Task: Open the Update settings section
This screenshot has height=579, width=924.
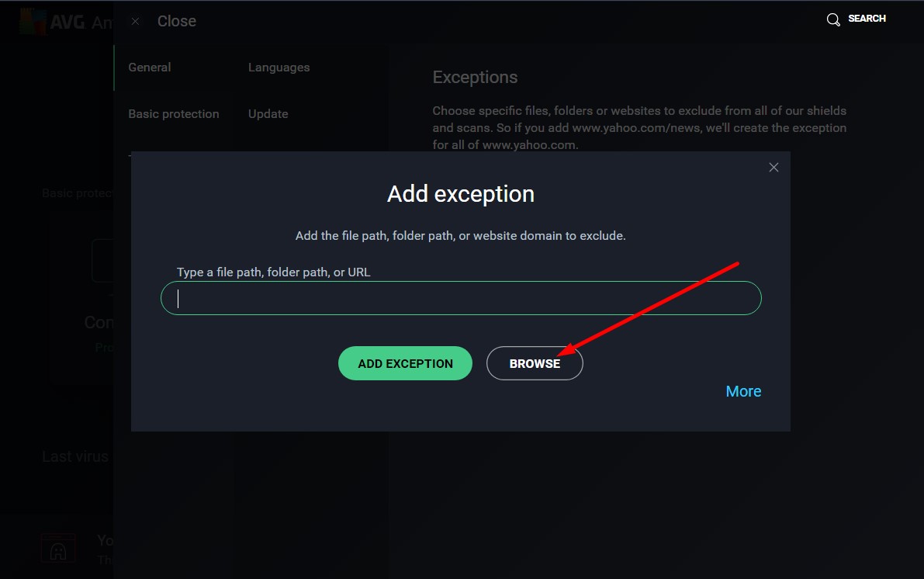Action: (x=268, y=114)
